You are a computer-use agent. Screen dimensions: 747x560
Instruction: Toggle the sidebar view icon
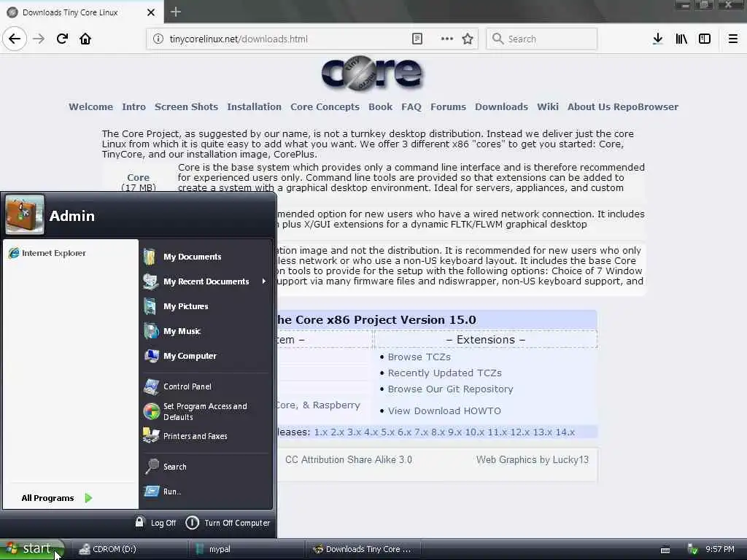point(705,39)
